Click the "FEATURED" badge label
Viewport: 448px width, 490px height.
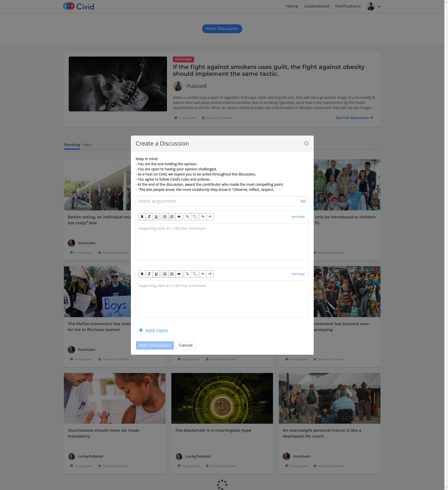pos(183,59)
